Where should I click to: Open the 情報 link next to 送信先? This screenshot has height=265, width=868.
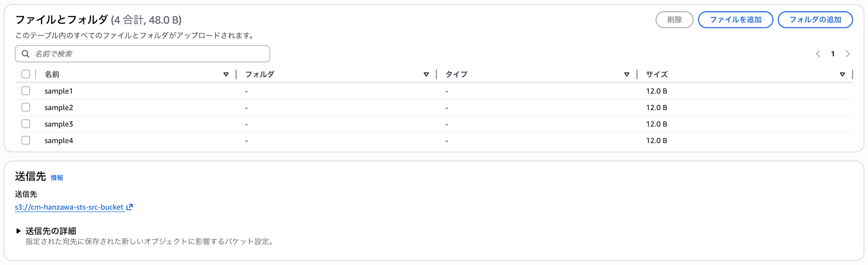57,178
